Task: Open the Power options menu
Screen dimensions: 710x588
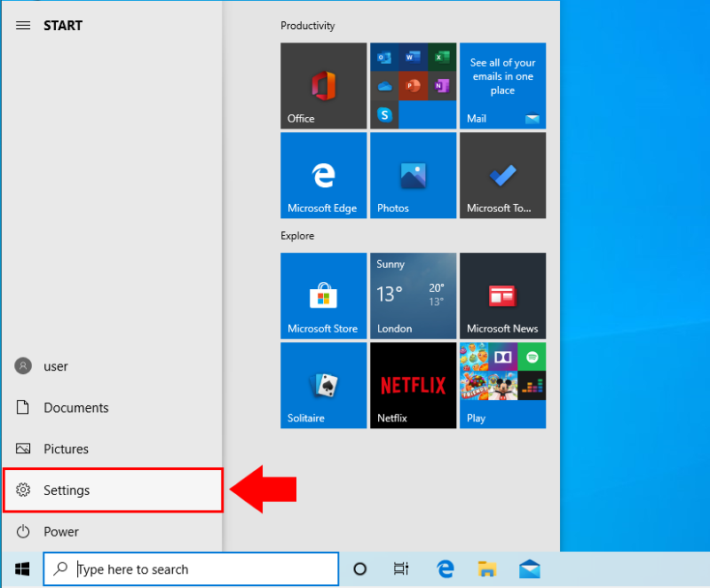Action: coord(60,532)
